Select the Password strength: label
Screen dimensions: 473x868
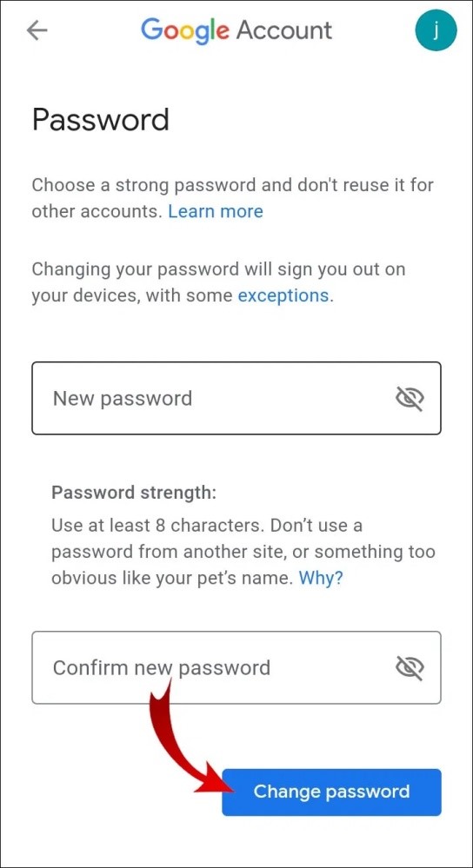[134, 492]
